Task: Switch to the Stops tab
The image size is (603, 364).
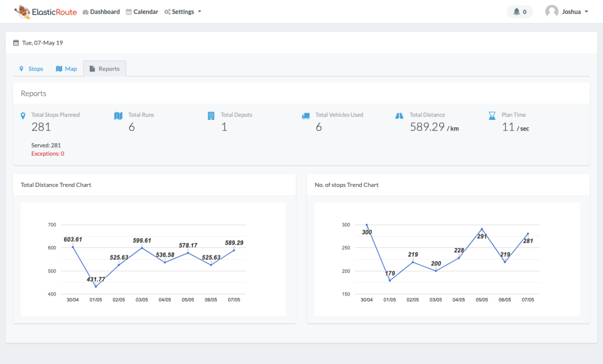Action: tap(31, 68)
